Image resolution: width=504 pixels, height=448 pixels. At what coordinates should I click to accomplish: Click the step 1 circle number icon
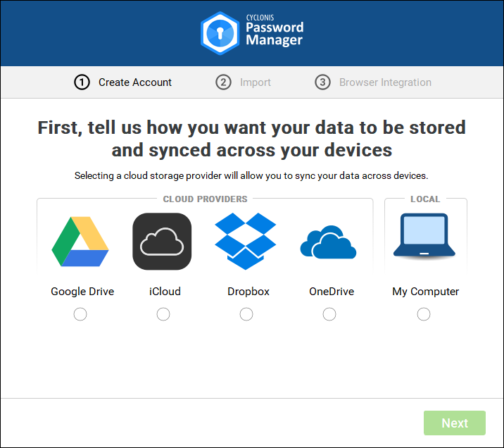(82, 82)
